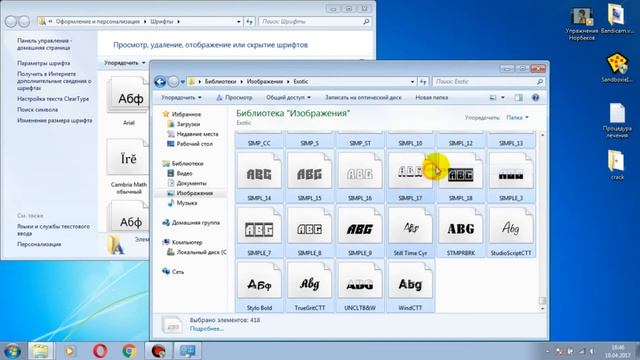Select the TrueGritCTT font file
Screen dimensions: 640x360
pos(309,286)
